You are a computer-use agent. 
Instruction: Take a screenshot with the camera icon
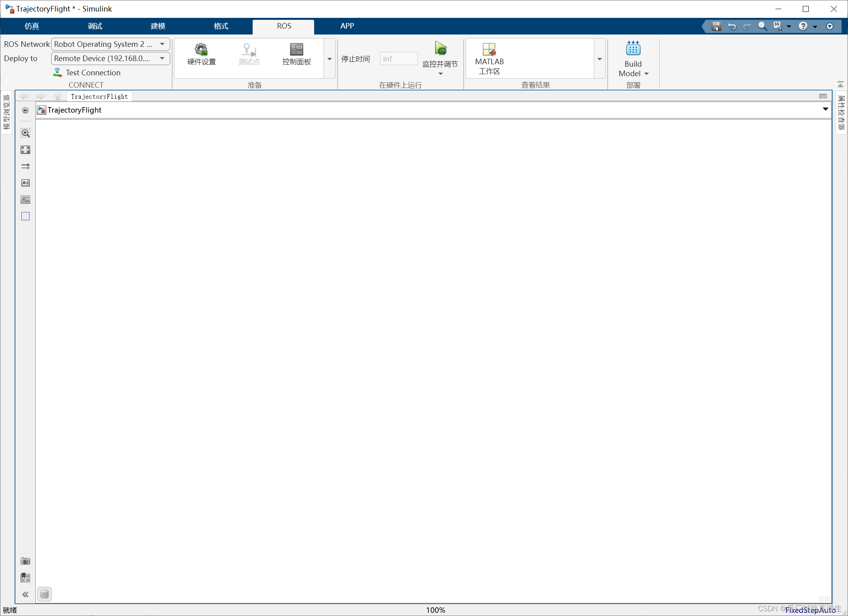pyautogui.click(x=25, y=561)
